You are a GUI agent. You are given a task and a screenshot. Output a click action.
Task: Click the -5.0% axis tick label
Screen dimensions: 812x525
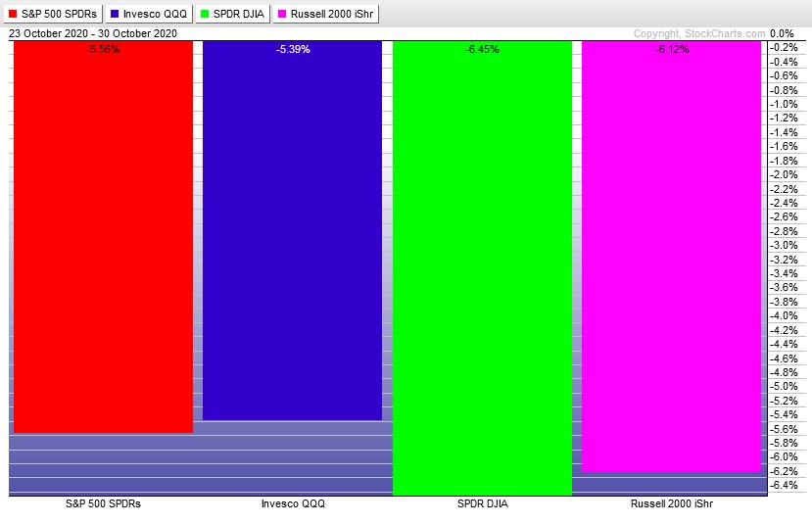coord(784,387)
